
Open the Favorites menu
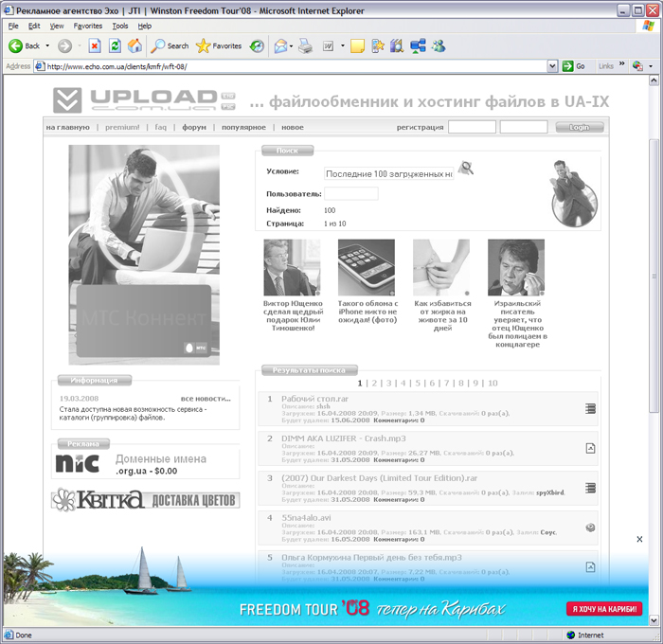(88, 26)
